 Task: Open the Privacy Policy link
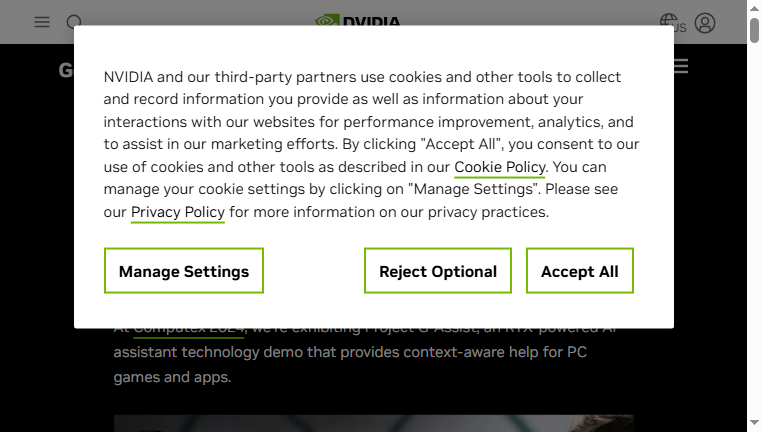point(178,212)
